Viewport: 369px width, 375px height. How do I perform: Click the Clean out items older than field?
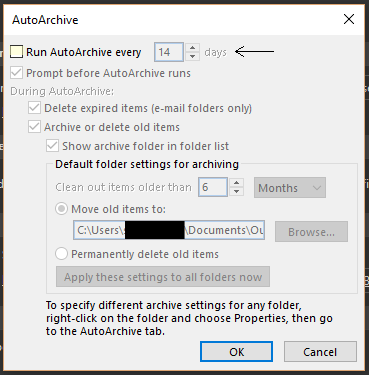click(x=213, y=187)
